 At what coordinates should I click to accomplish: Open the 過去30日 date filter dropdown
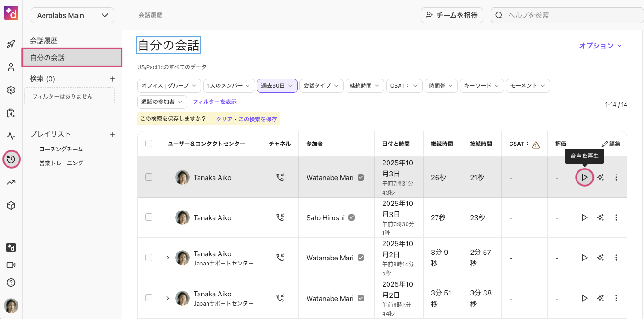click(x=277, y=85)
